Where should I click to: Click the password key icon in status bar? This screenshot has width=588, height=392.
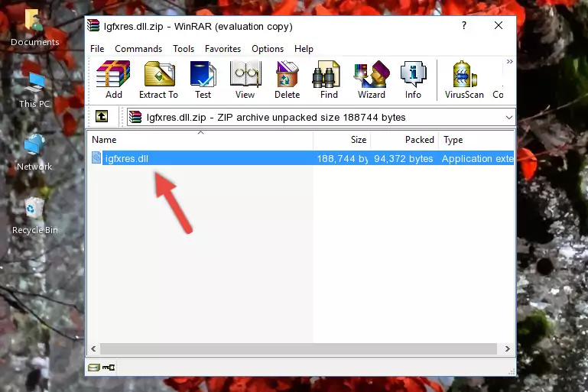pos(109,368)
